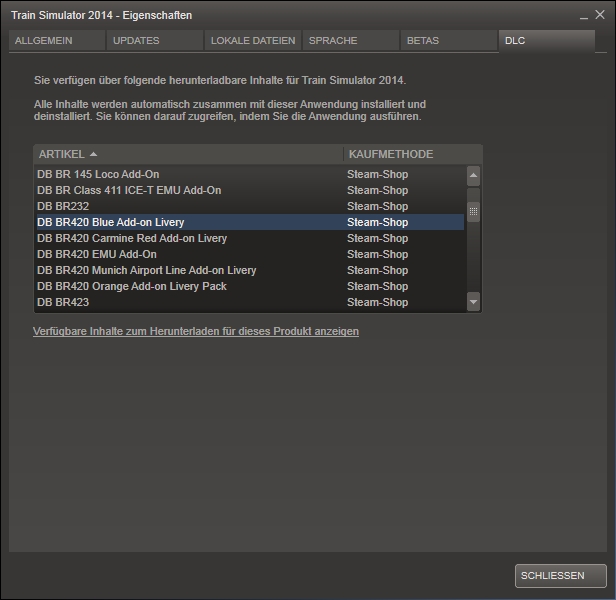Select the DB BR 145 Loco Add-On row
Viewport: 616px width, 600px height.
coord(250,174)
